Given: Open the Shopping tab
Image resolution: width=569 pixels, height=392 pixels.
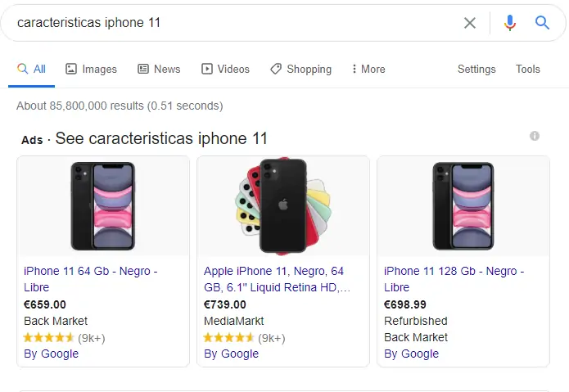Looking at the screenshot, I should point(300,70).
